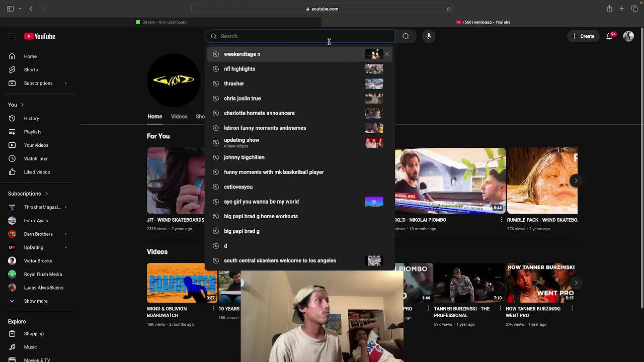
Task: Open Subscriptions in sidebar
Action: point(38,83)
